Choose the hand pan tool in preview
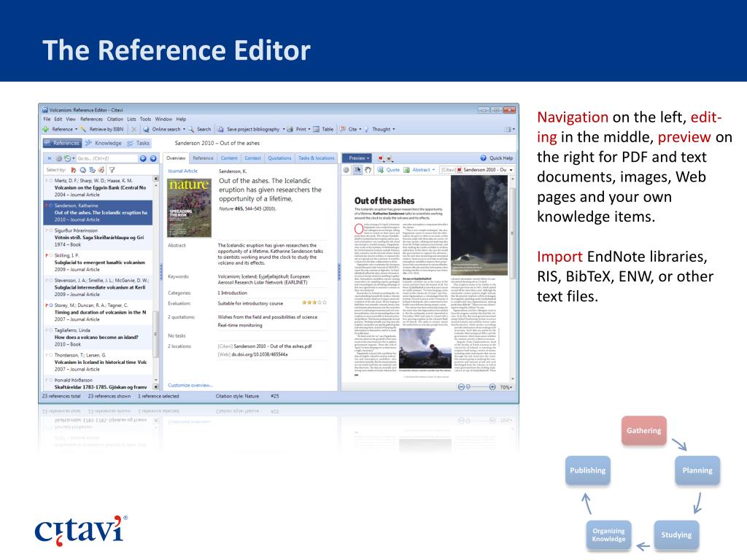The width and height of the screenshot is (747, 560). [x=368, y=170]
